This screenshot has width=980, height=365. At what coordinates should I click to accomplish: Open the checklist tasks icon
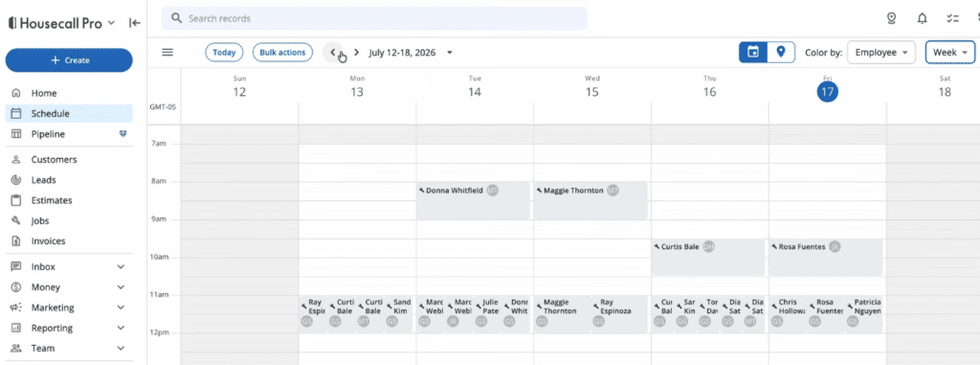tap(952, 19)
